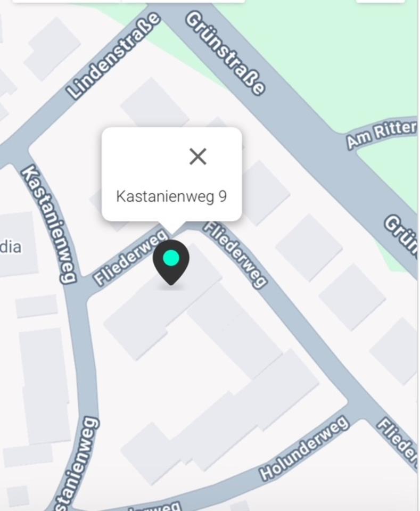Click the Lindenstraße street label
The height and width of the screenshot is (511, 420).
113,55
